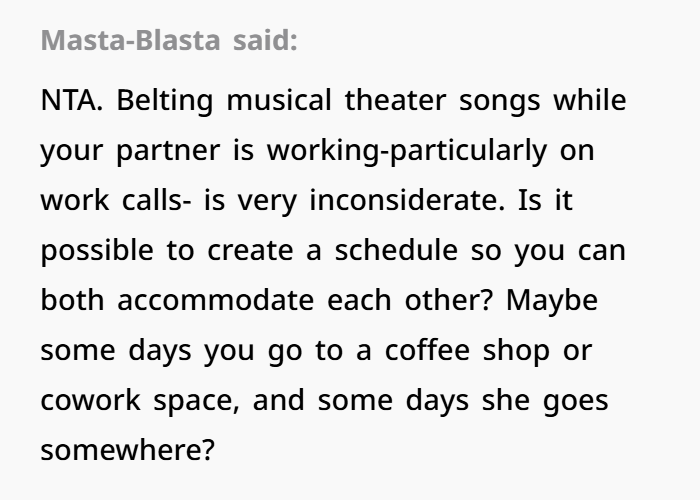700x500 pixels.
Task: Click the words "work calls-"
Action: click(116, 200)
